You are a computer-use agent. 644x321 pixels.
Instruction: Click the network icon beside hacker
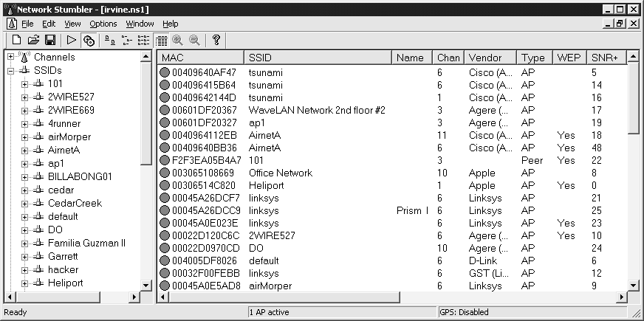click(38, 269)
